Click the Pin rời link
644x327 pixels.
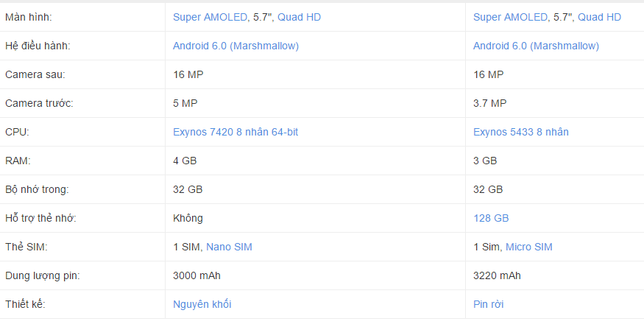pos(489,304)
